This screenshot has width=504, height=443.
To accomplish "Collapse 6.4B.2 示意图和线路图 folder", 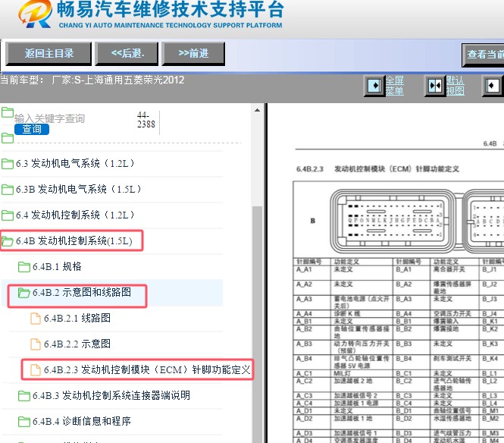I will click(x=82, y=292).
